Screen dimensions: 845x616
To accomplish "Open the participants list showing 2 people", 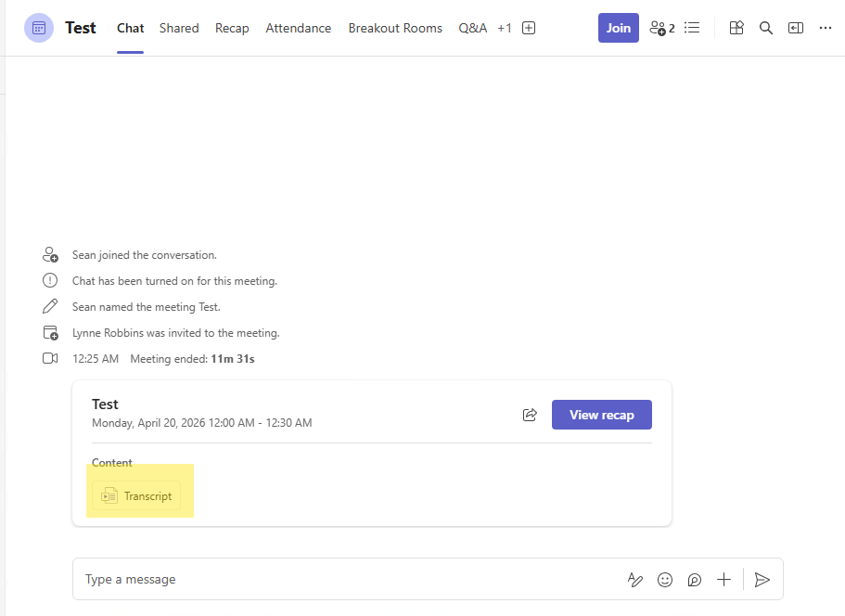I will 661,28.
